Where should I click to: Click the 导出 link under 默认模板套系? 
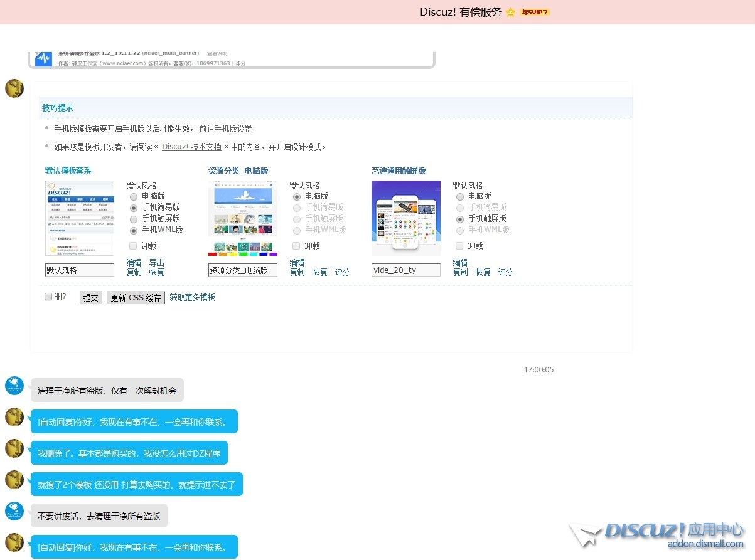coord(156,263)
